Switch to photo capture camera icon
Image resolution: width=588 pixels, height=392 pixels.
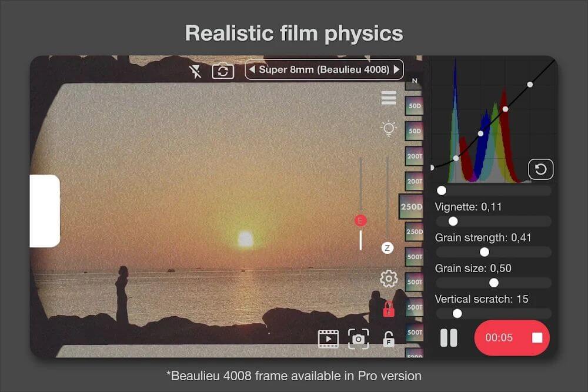pos(359,339)
